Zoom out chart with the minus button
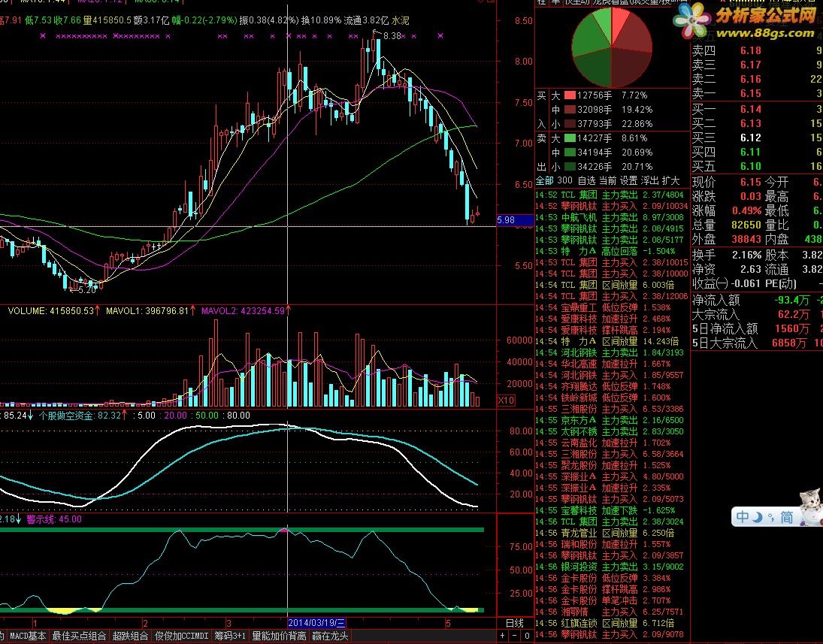Viewport: 823px width, 644px height. (x=514, y=636)
